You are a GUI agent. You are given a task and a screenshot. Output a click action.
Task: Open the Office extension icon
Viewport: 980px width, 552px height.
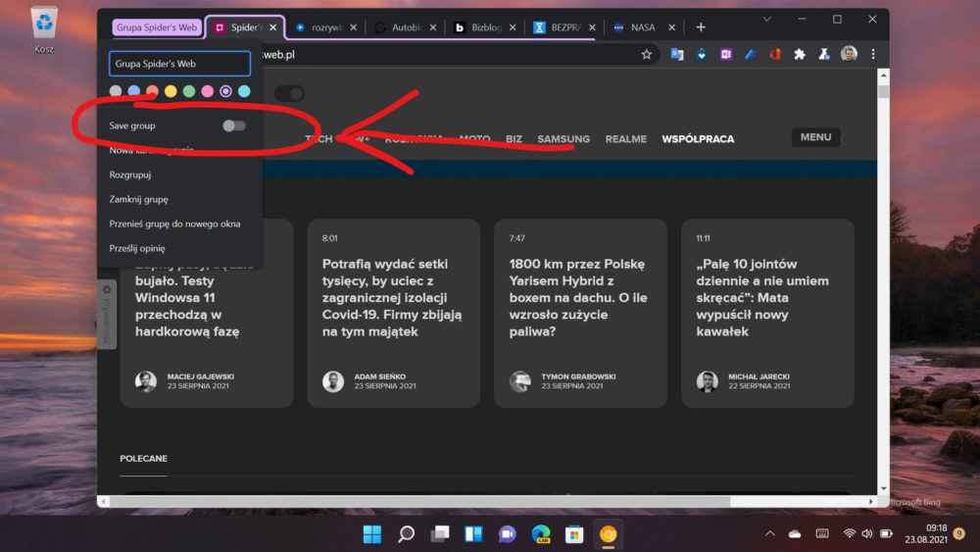tap(775, 54)
